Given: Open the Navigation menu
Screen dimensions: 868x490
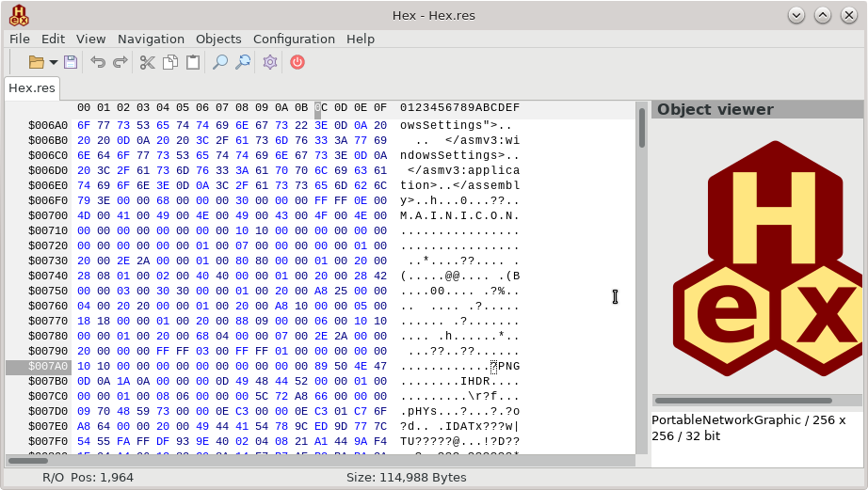Looking at the screenshot, I should 151,39.
